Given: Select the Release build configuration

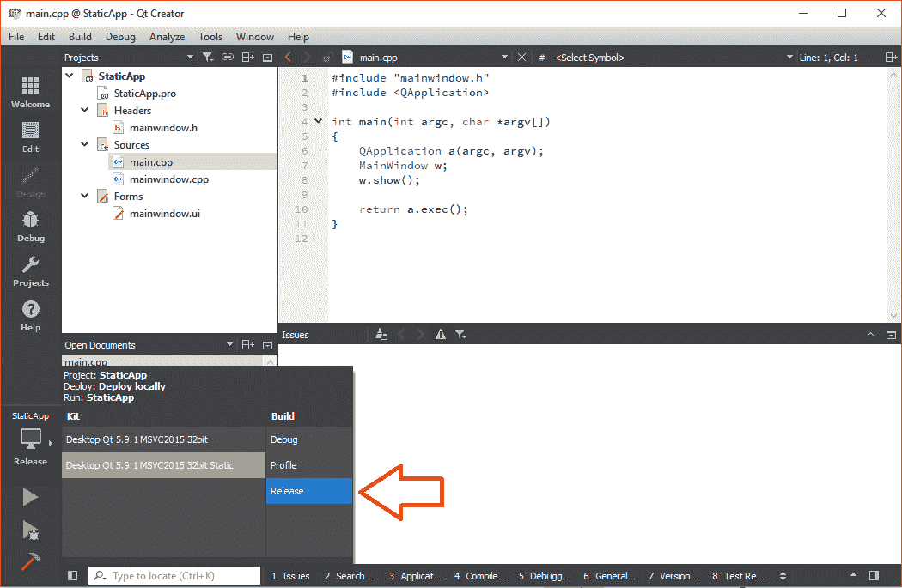Looking at the screenshot, I should click(x=308, y=491).
